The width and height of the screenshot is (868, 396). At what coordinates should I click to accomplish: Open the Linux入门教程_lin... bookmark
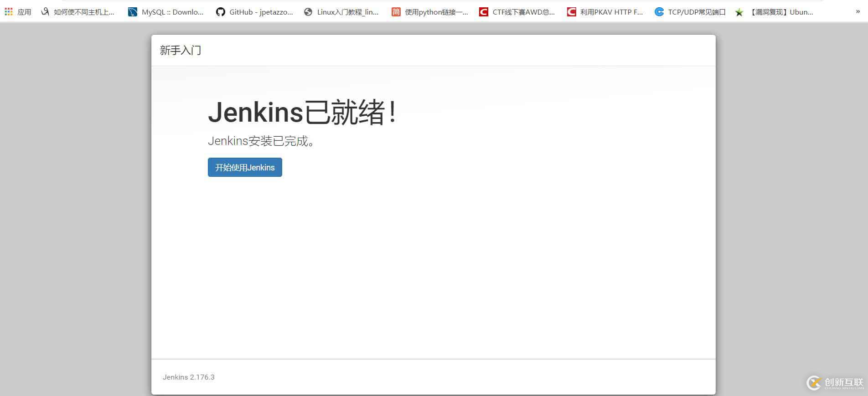coord(348,12)
